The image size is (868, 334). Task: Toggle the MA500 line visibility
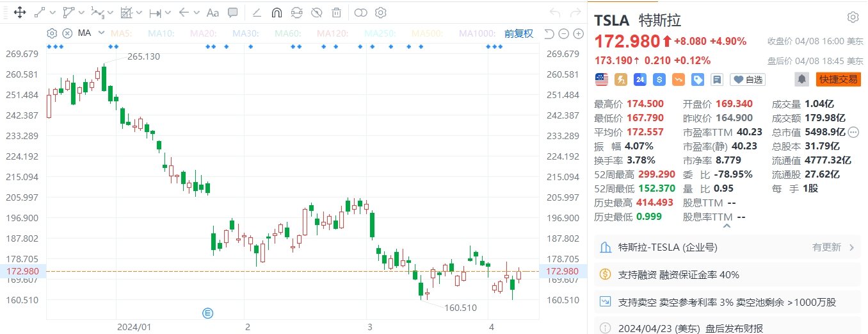click(x=428, y=33)
